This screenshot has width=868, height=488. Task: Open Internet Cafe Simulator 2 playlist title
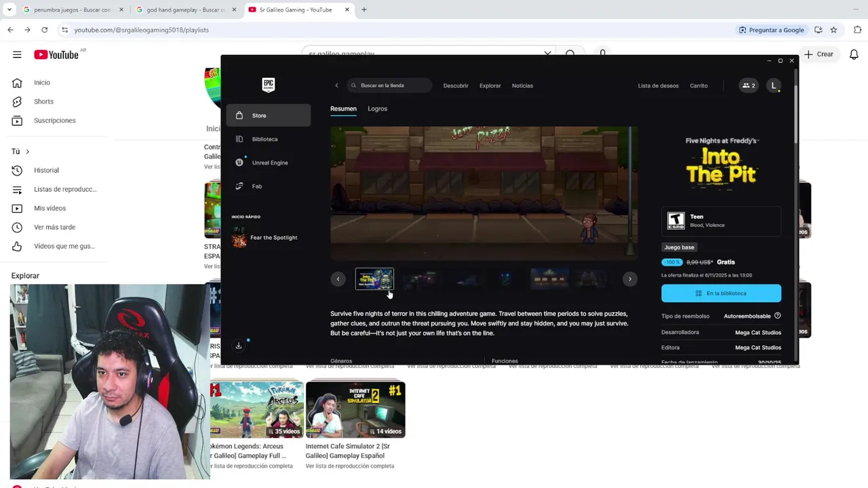click(x=349, y=451)
